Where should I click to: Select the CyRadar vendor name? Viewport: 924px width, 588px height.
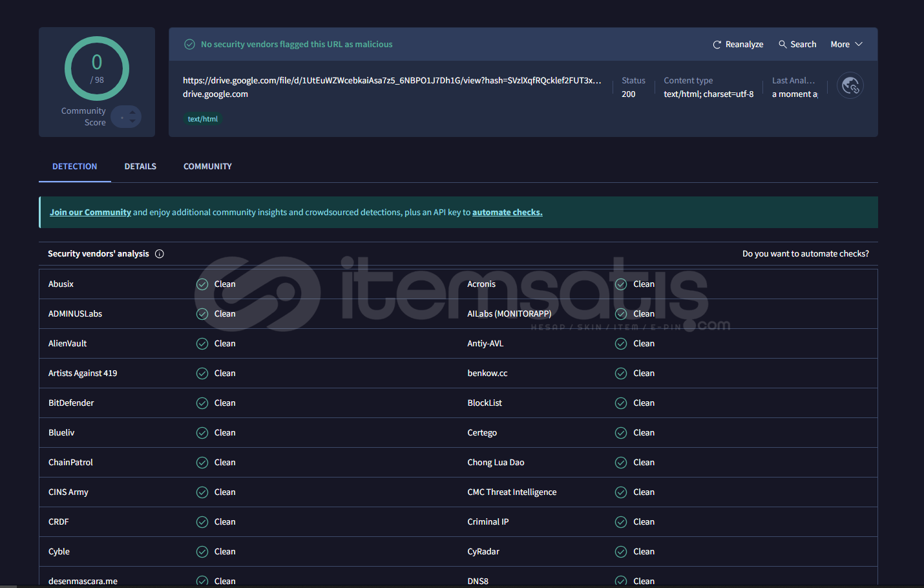(x=483, y=552)
